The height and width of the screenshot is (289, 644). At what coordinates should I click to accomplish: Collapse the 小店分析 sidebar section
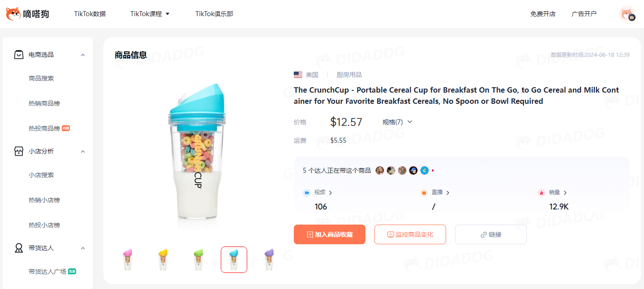click(x=83, y=151)
